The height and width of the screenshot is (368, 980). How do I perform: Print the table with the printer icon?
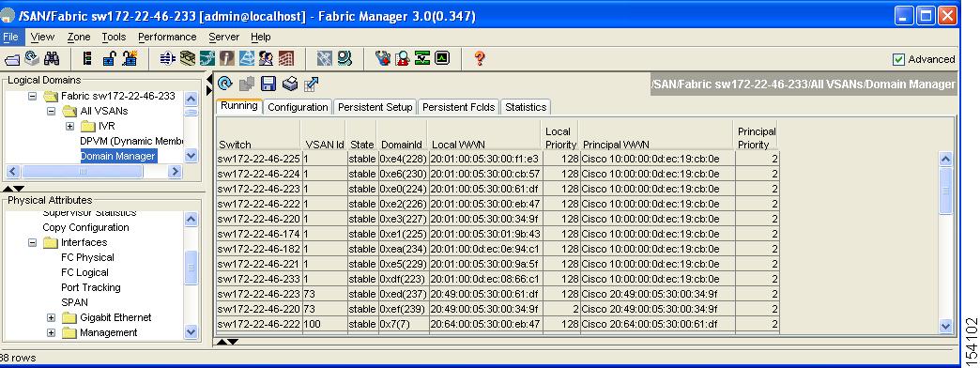coord(289,84)
